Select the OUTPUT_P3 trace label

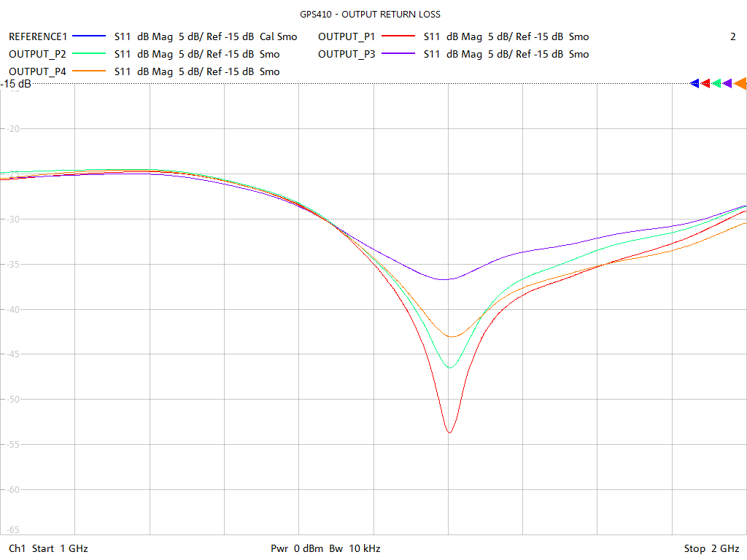coord(347,54)
